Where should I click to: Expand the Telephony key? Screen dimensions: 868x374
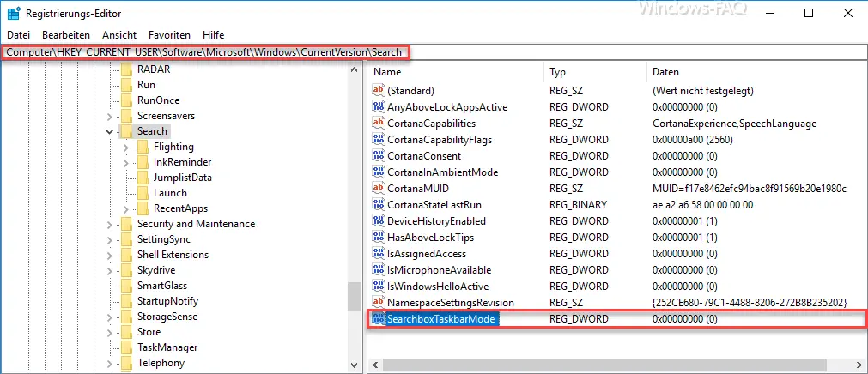(x=110, y=364)
